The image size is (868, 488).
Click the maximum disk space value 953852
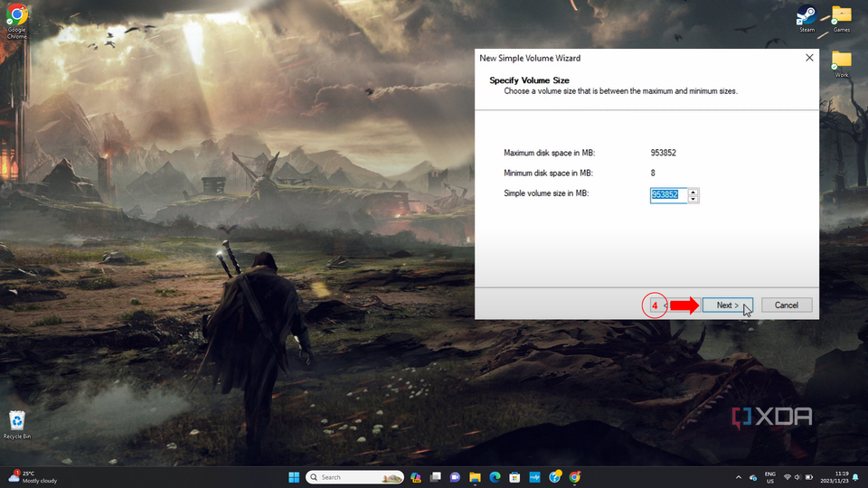tap(663, 153)
